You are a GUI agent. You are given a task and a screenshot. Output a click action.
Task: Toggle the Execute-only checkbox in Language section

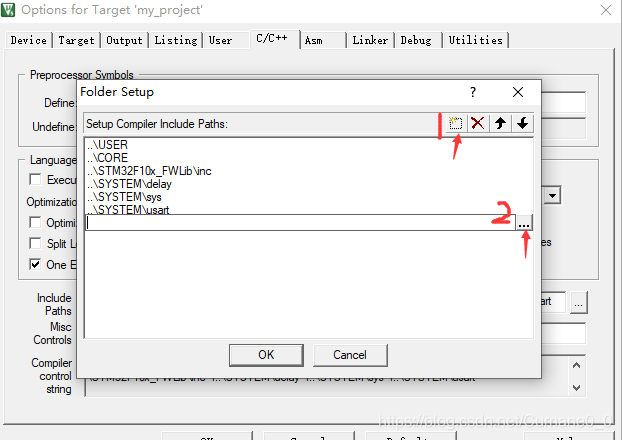click(35, 180)
